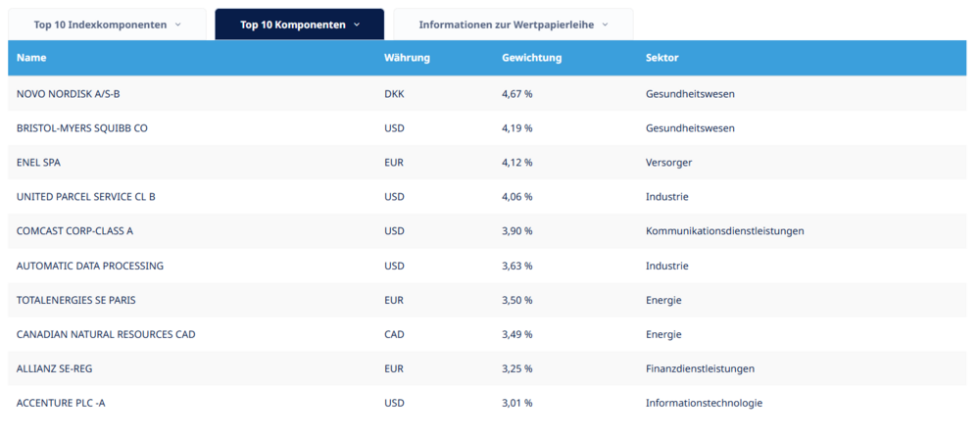The width and height of the screenshot is (980, 440).
Task: Expand chevron beside Top 10 Indexkomponenten
Action: (x=177, y=25)
